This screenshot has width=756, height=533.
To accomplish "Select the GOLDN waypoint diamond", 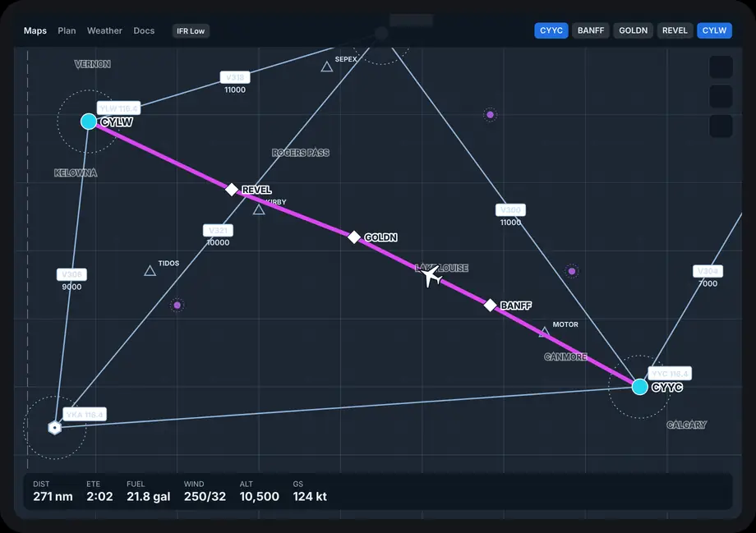I will click(354, 237).
